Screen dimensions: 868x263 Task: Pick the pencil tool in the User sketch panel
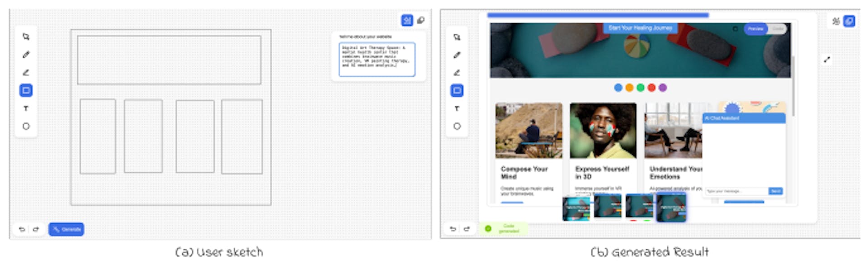(26, 55)
